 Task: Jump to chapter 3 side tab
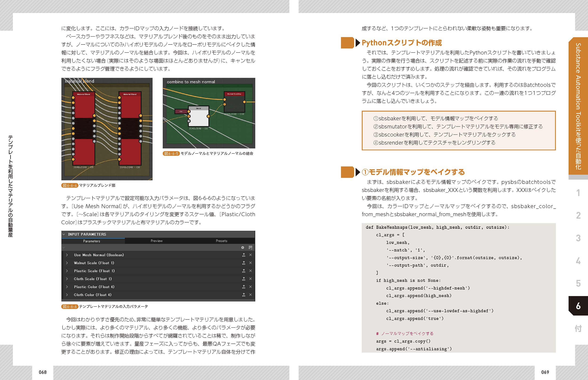point(578,238)
